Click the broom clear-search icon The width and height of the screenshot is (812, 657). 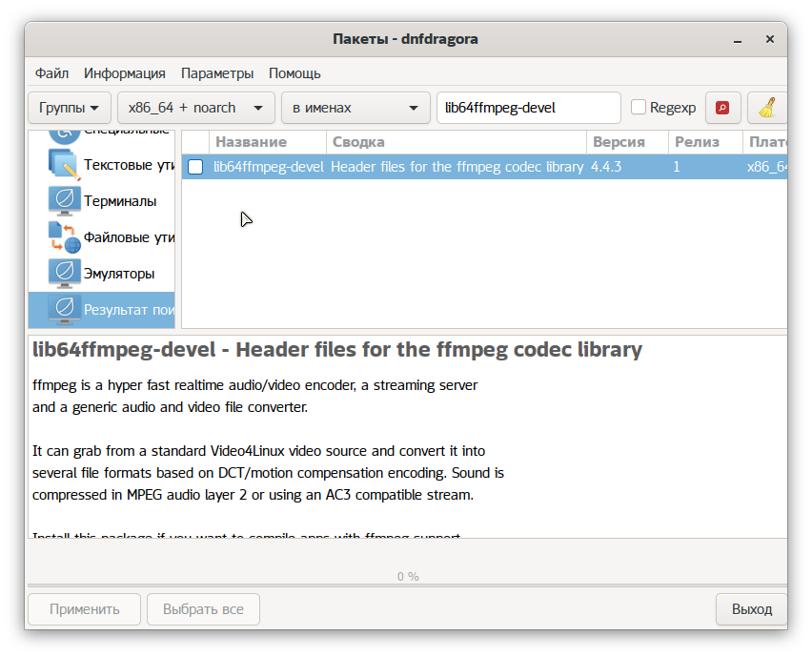pos(767,108)
